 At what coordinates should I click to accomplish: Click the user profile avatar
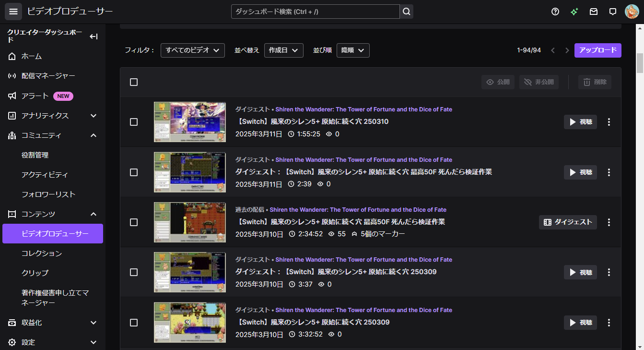(632, 12)
